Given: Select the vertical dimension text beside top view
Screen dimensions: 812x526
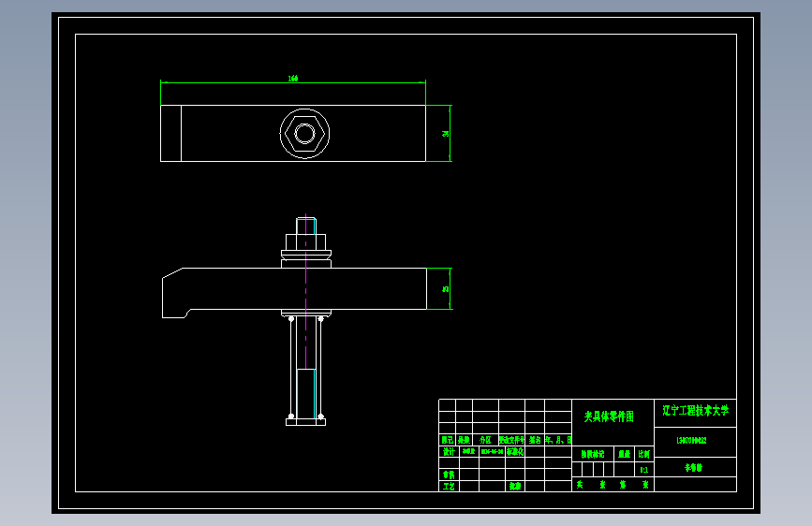Looking at the screenshot, I should [x=446, y=134].
